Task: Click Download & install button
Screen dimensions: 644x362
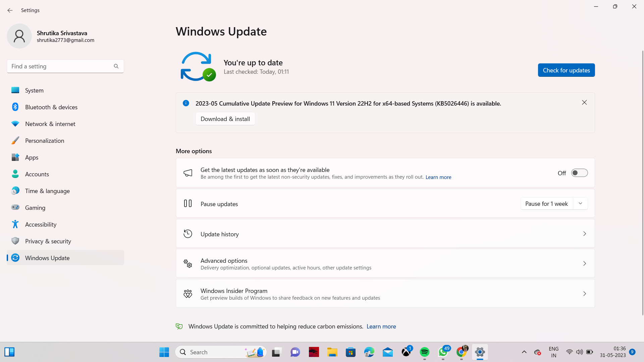Action: point(225,119)
